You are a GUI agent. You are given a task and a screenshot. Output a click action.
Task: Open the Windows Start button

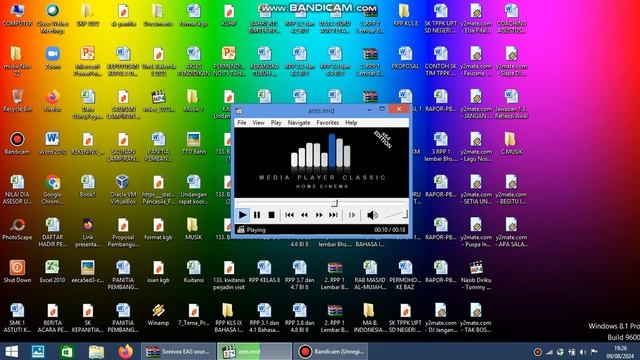(x=11, y=351)
